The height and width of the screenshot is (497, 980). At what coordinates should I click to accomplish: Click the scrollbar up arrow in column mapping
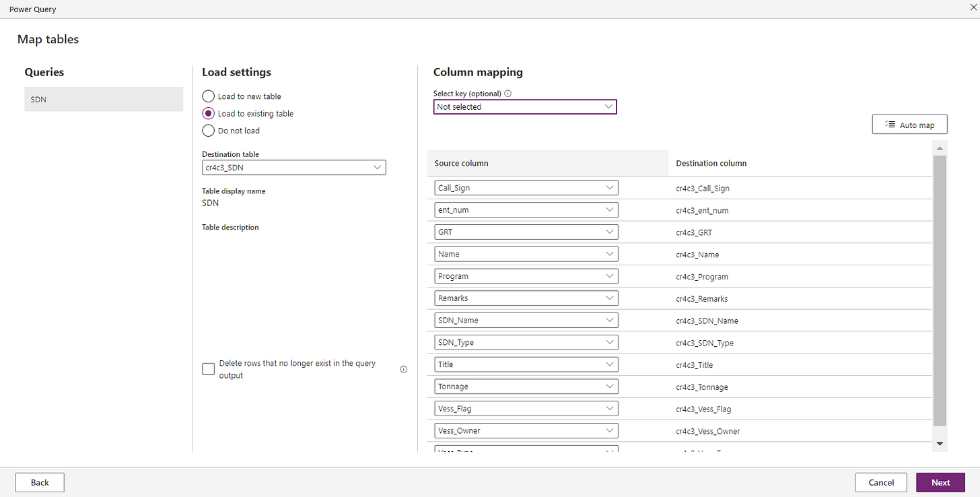click(940, 147)
